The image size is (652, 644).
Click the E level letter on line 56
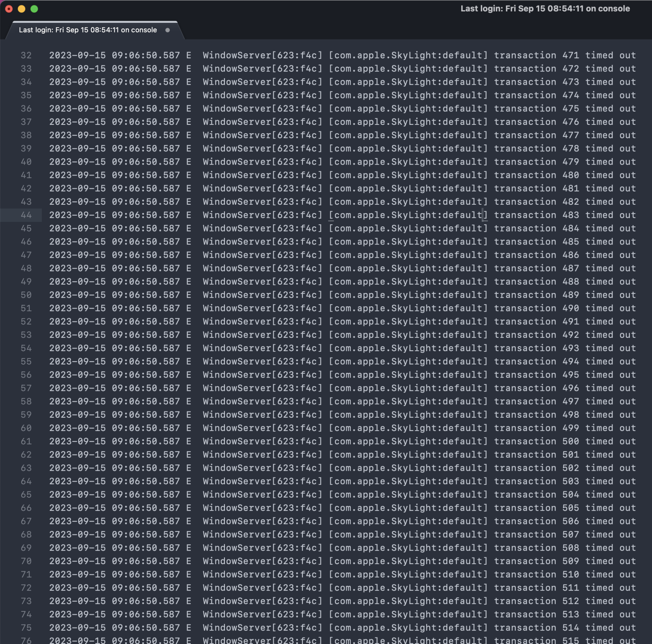pyautogui.click(x=189, y=375)
